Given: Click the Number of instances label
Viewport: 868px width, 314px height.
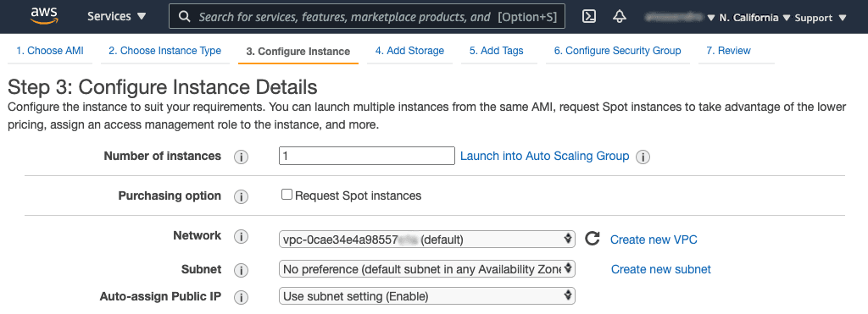Looking at the screenshot, I should (x=162, y=156).
